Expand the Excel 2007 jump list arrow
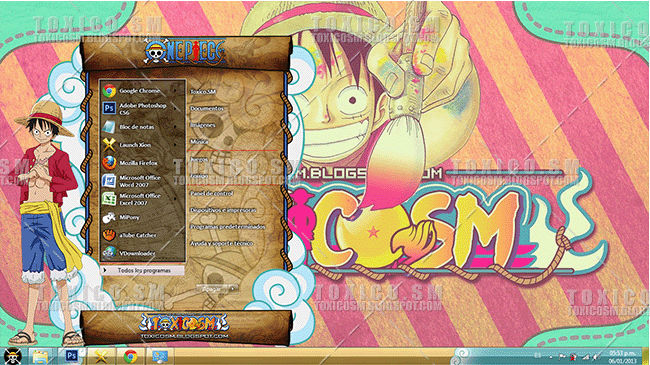The width and height of the screenshot is (650, 365). (175, 199)
